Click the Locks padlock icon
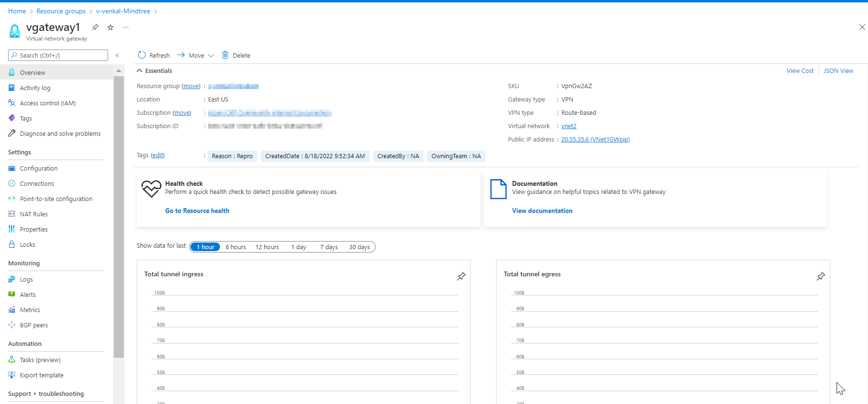Screen dimensions: 868x404 pyautogui.click(x=12, y=244)
